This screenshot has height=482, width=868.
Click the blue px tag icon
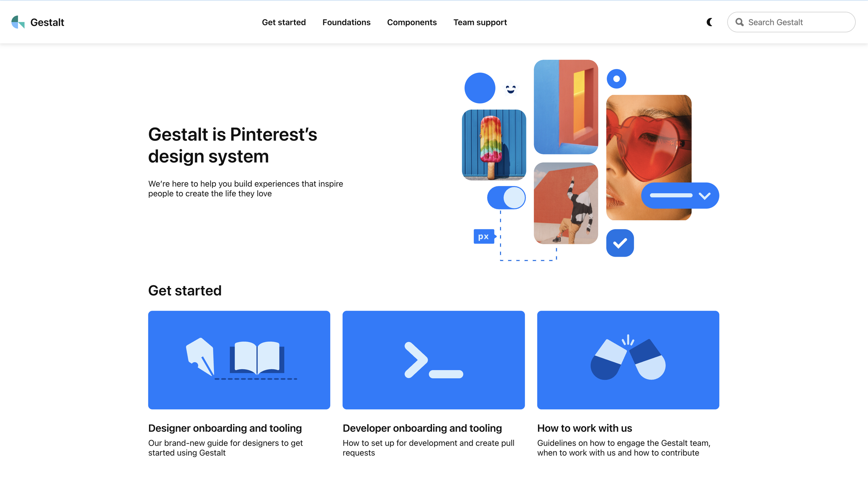(x=484, y=237)
